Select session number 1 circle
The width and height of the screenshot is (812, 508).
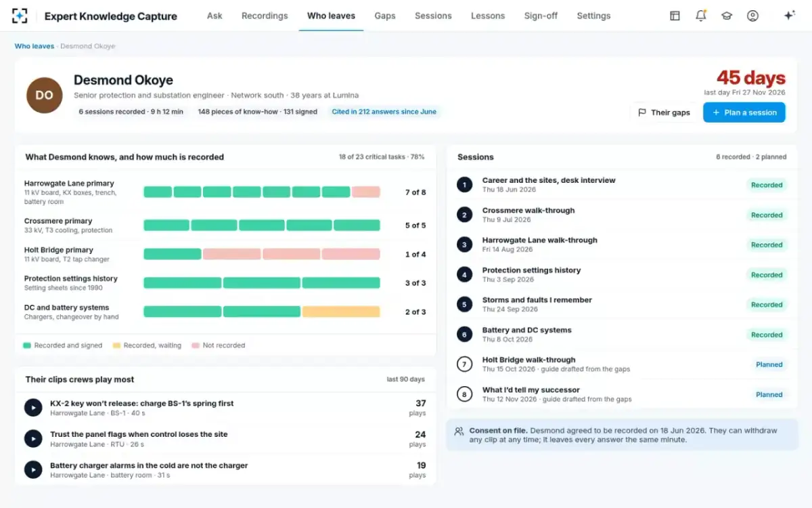coord(464,185)
